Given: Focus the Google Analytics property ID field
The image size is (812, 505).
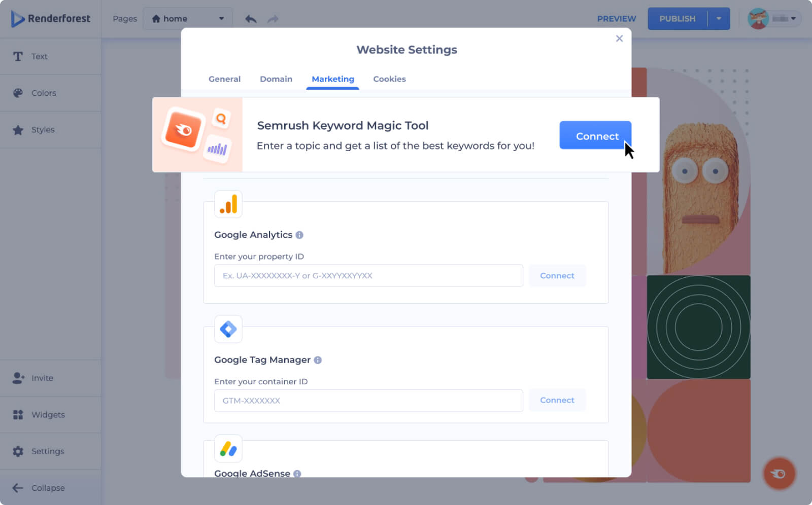Looking at the screenshot, I should [x=368, y=276].
